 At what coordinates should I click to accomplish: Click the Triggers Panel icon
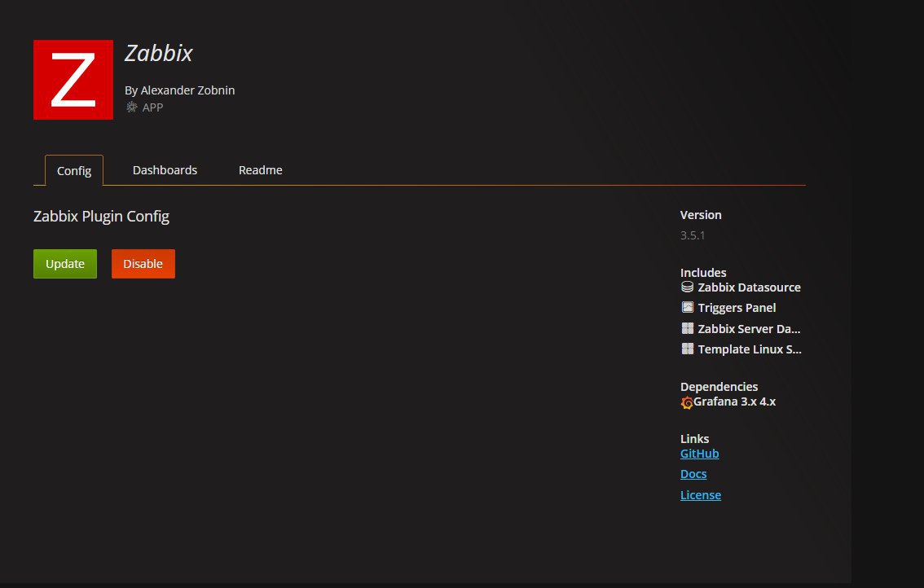[687, 307]
